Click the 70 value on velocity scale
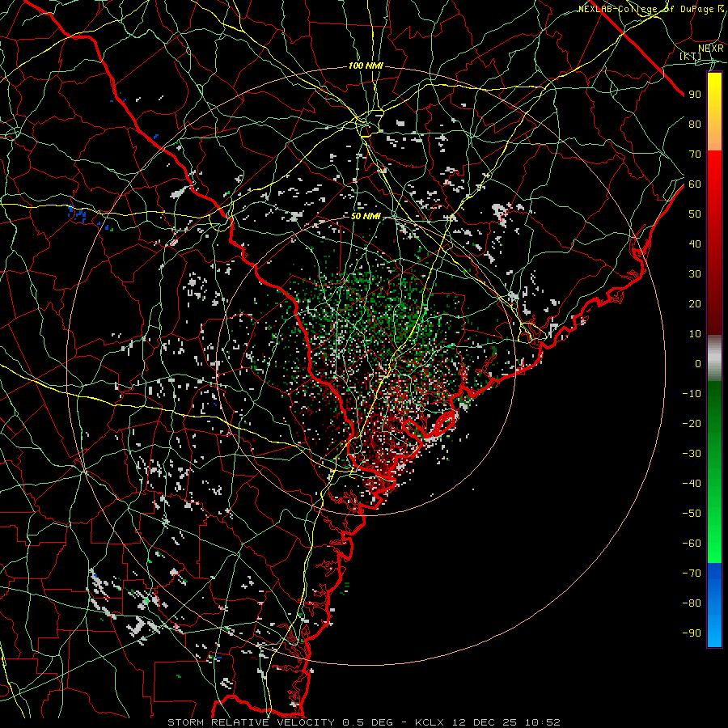This screenshot has width=728, height=728. [695, 154]
